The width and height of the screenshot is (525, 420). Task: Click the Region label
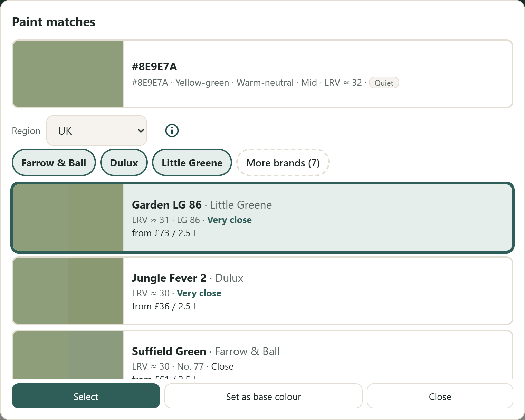(26, 131)
